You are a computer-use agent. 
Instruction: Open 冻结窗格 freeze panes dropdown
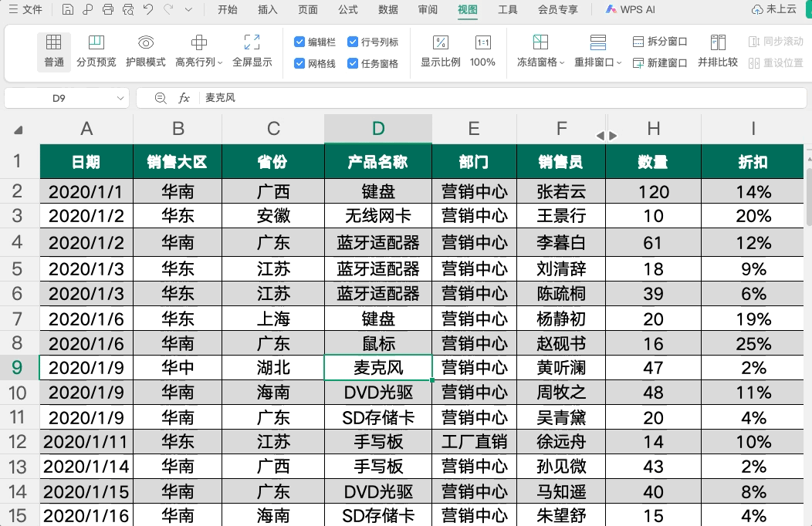point(540,51)
